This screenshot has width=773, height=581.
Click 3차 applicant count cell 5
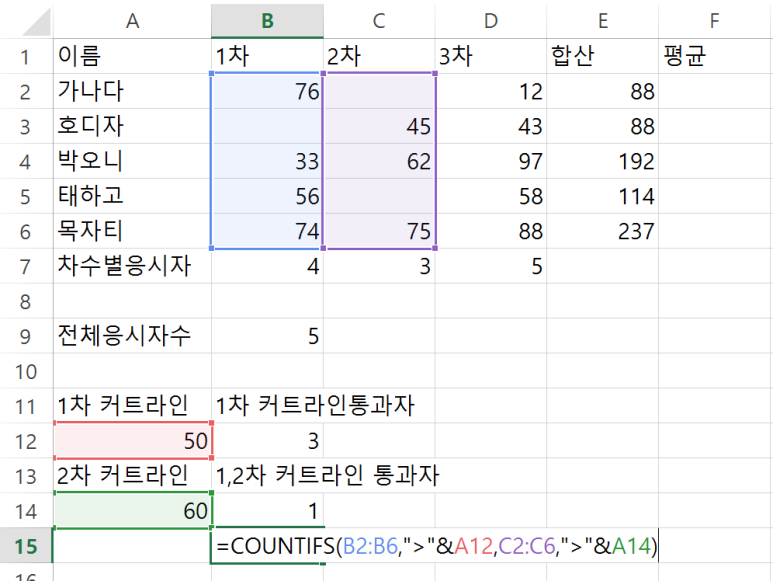point(491,267)
